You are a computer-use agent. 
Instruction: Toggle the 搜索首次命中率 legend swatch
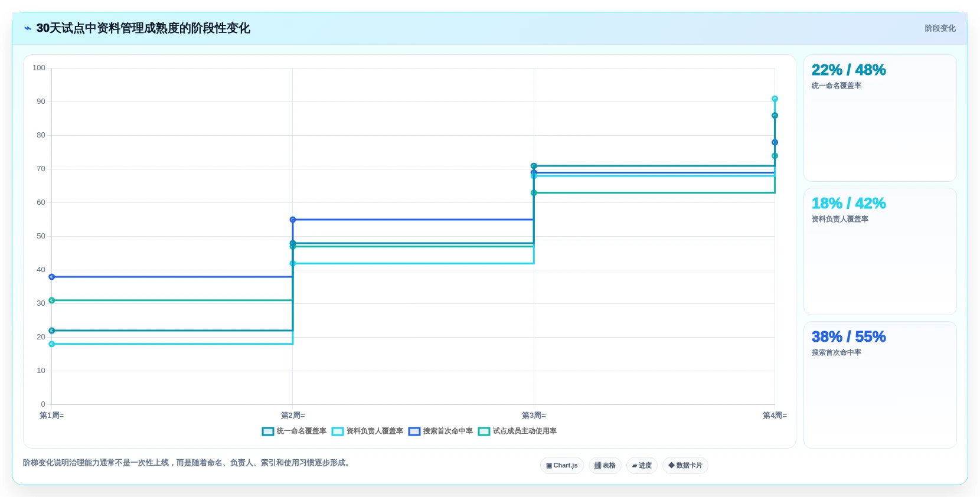[x=414, y=431]
